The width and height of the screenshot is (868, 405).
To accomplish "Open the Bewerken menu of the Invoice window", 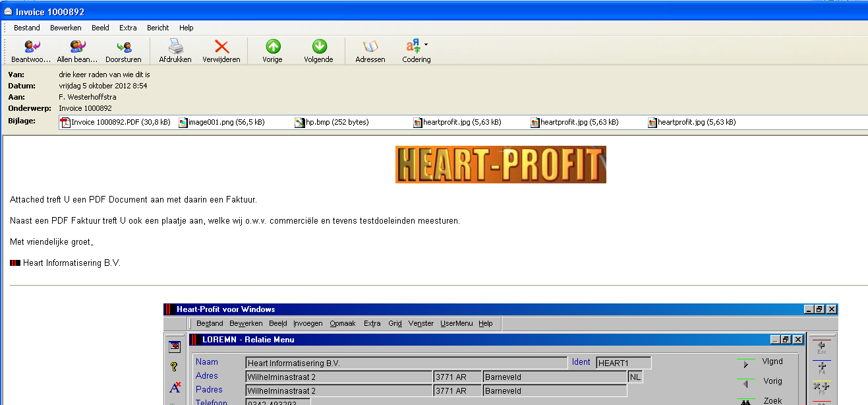I will pos(66,28).
